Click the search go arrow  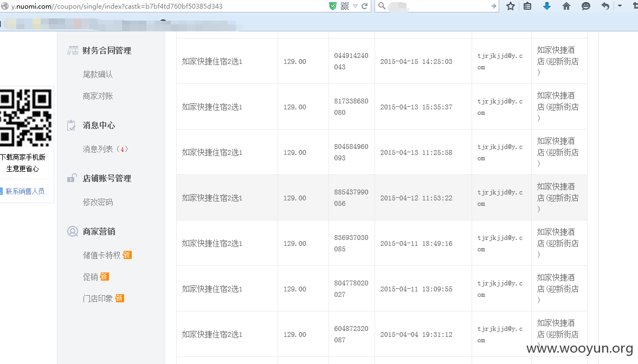494,6
